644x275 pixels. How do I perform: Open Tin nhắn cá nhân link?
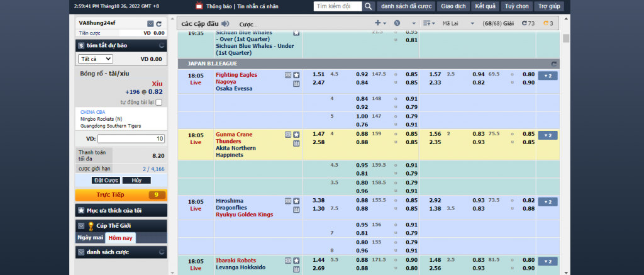(258, 6)
